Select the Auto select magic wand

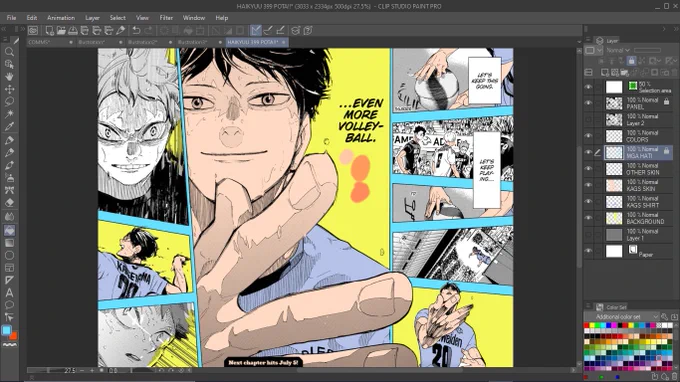tap(9, 114)
